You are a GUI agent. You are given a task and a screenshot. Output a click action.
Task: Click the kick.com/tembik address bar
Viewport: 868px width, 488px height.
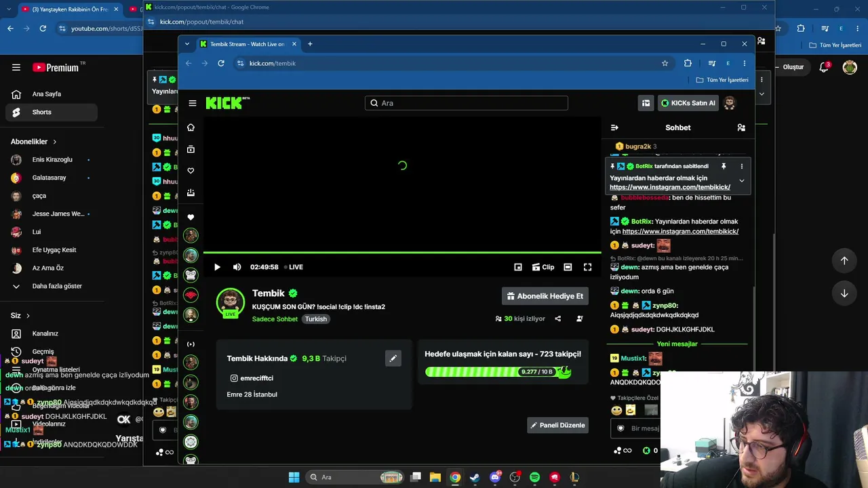click(454, 63)
